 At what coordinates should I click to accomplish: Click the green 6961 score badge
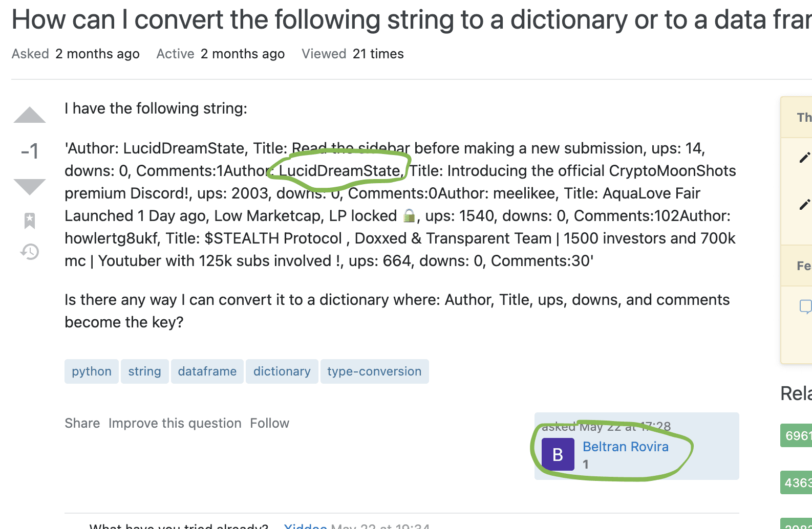[798, 435]
